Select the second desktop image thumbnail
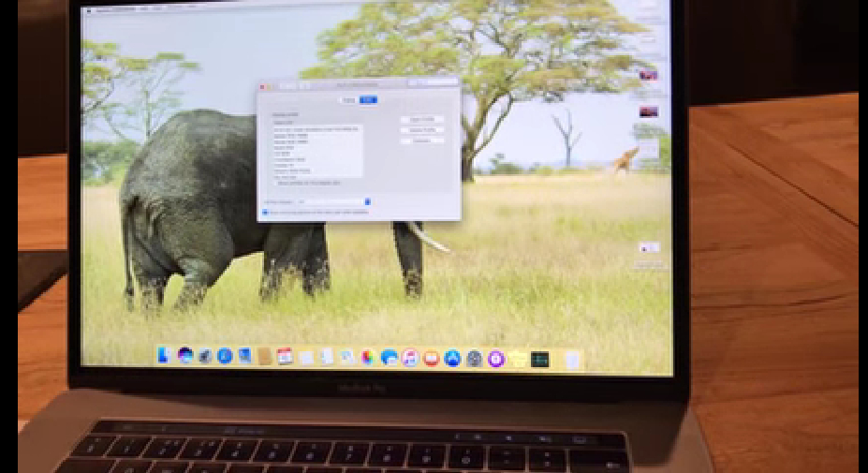Screen dimensions: 868x473 (x=648, y=111)
